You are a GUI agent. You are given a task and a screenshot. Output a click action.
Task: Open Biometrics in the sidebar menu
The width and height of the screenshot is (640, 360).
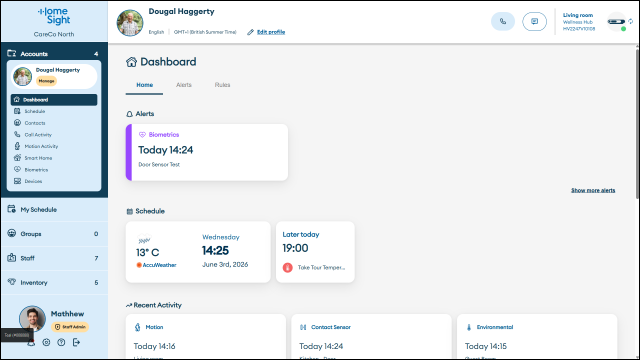coord(54,169)
